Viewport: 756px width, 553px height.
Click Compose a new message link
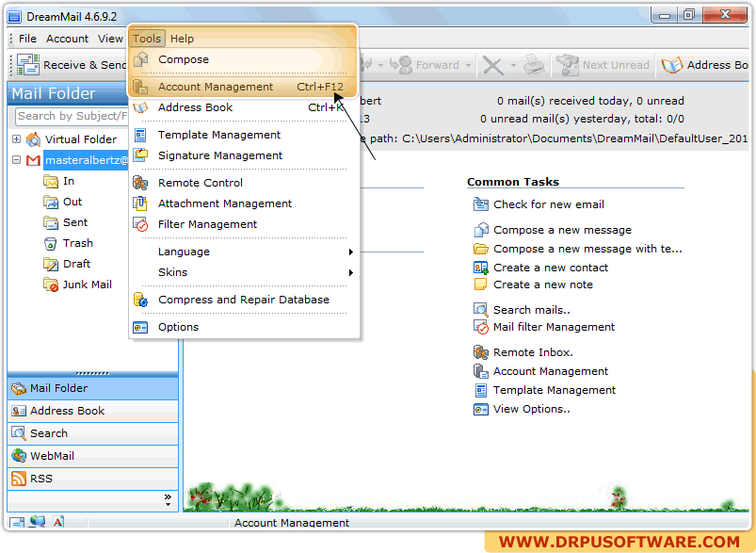(x=562, y=230)
